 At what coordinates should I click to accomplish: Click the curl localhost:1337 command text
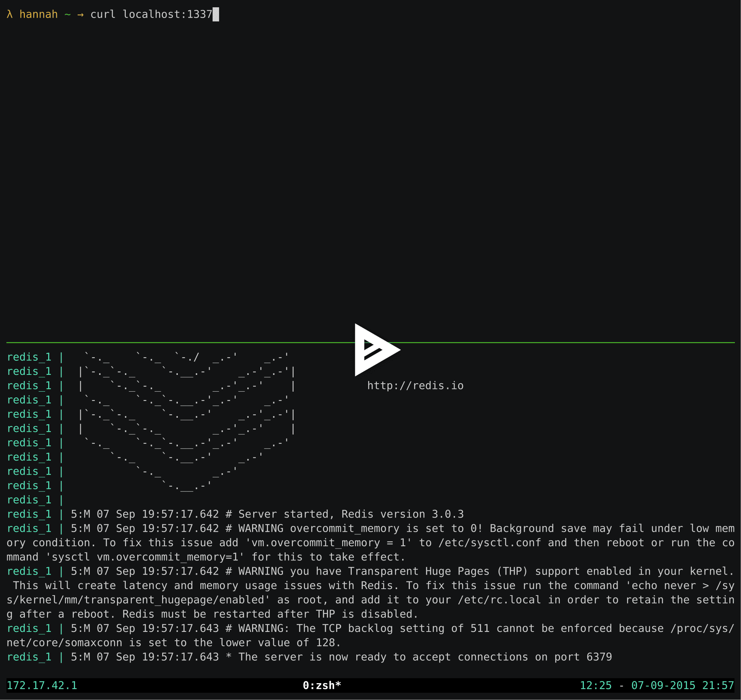151,15
